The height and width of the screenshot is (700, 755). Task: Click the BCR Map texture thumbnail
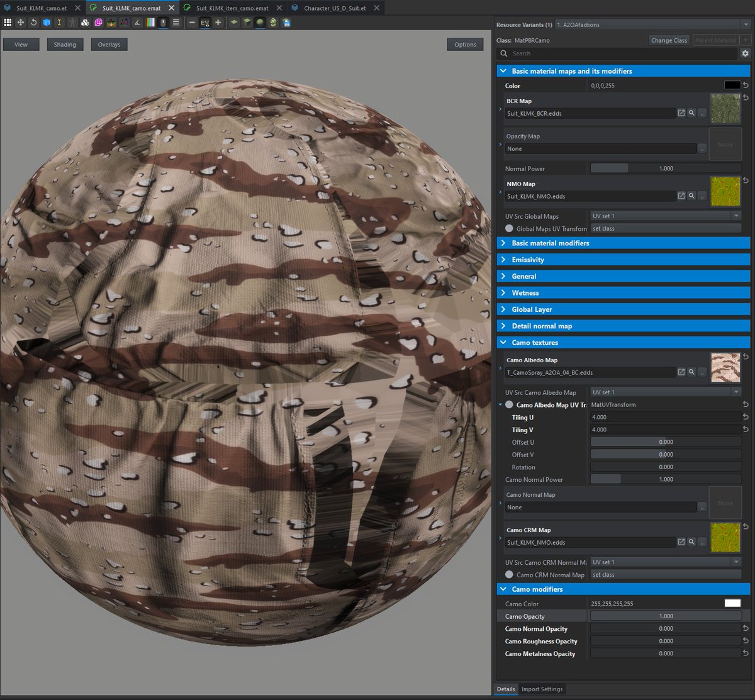click(x=725, y=109)
